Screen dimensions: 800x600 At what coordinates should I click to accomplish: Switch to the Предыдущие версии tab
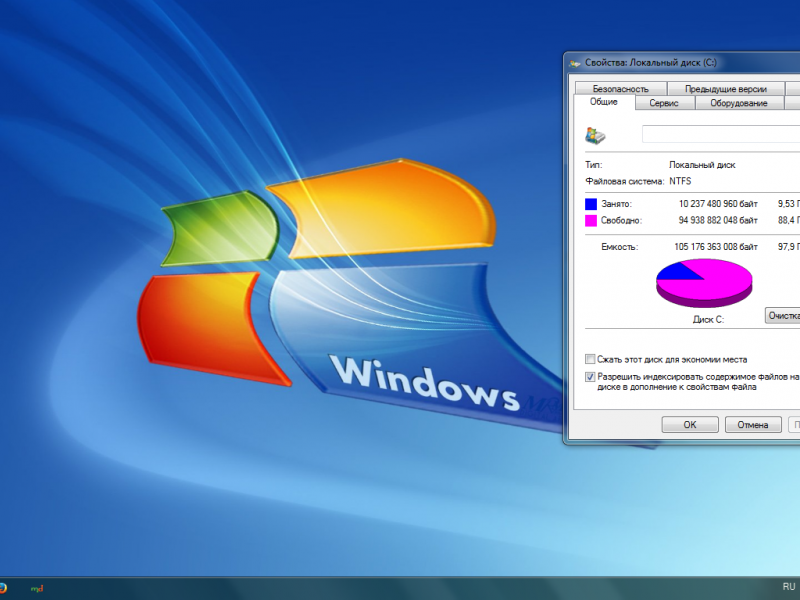coord(726,89)
